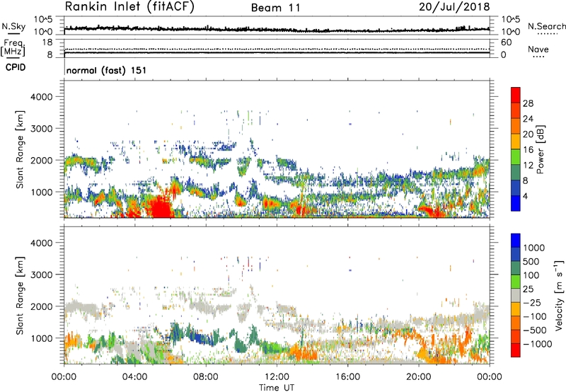Click the '3000' tick on the velocity panel

coord(41,275)
